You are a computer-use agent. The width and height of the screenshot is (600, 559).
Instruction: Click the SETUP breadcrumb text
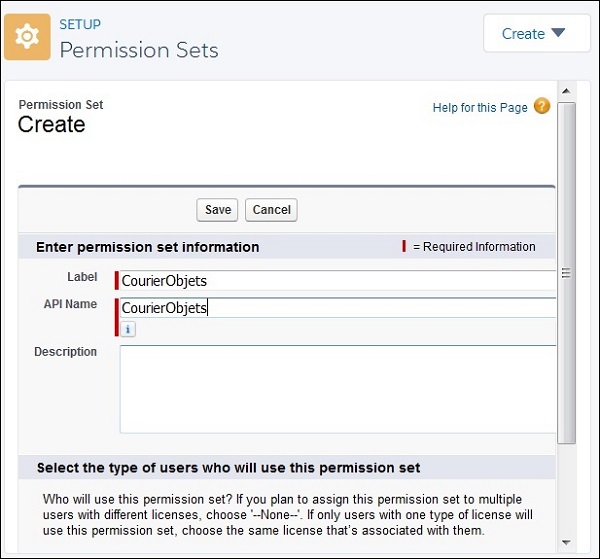coord(80,24)
